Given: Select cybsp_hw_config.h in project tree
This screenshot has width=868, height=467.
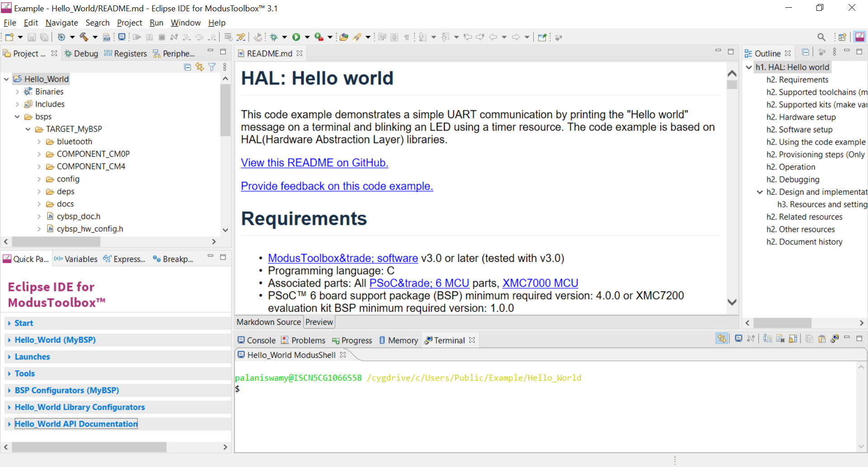Looking at the screenshot, I should tap(90, 229).
